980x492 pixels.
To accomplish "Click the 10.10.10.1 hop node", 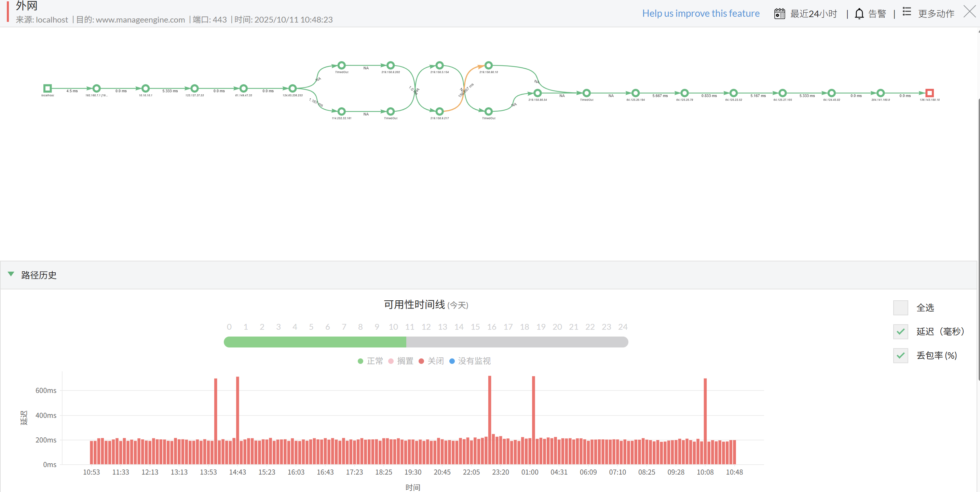I will (x=145, y=88).
